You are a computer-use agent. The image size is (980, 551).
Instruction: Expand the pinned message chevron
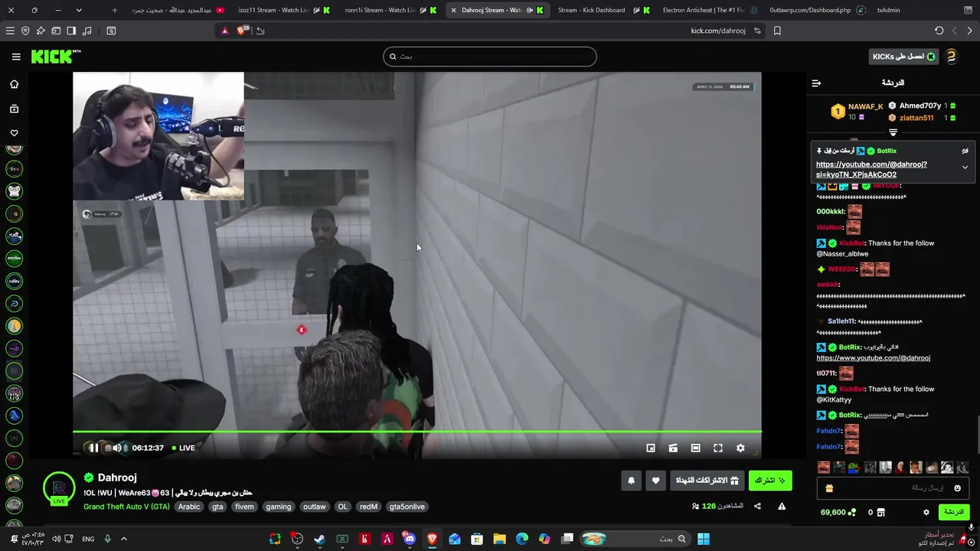965,168
